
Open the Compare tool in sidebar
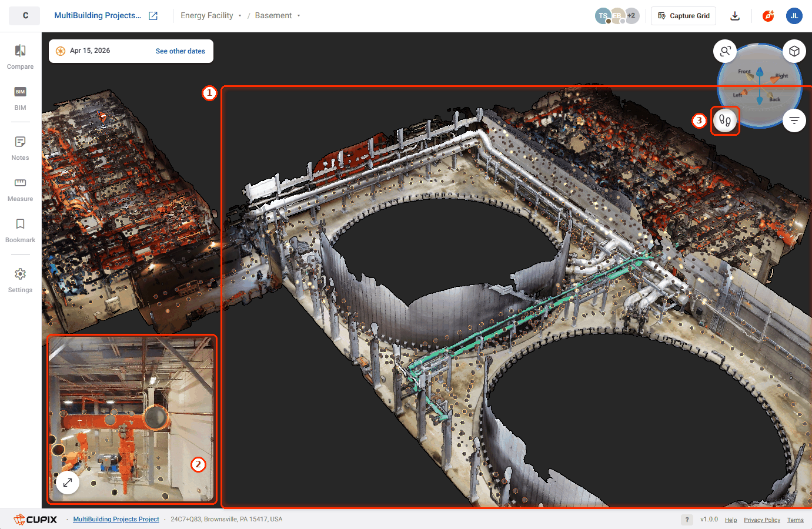tap(20, 57)
